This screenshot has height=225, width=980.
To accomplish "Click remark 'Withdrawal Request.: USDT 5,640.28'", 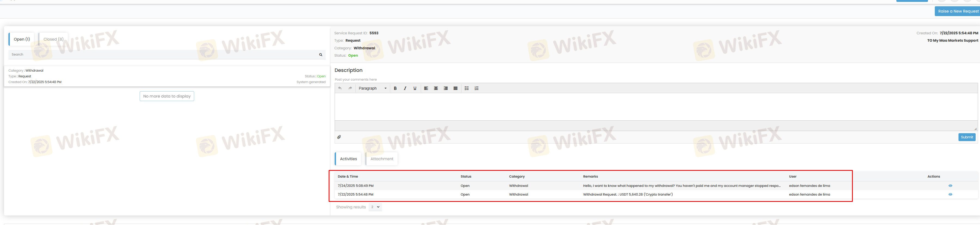I will point(628,194).
